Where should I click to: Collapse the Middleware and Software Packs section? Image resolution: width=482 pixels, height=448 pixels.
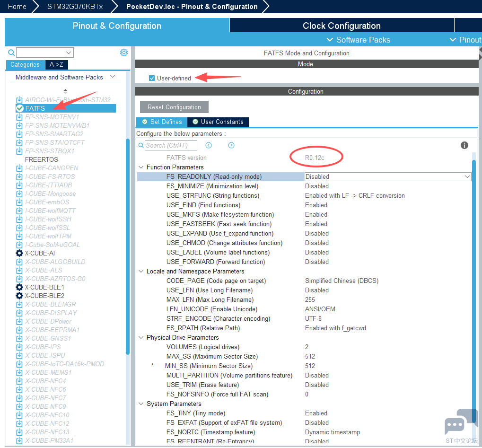click(x=113, y=77)
